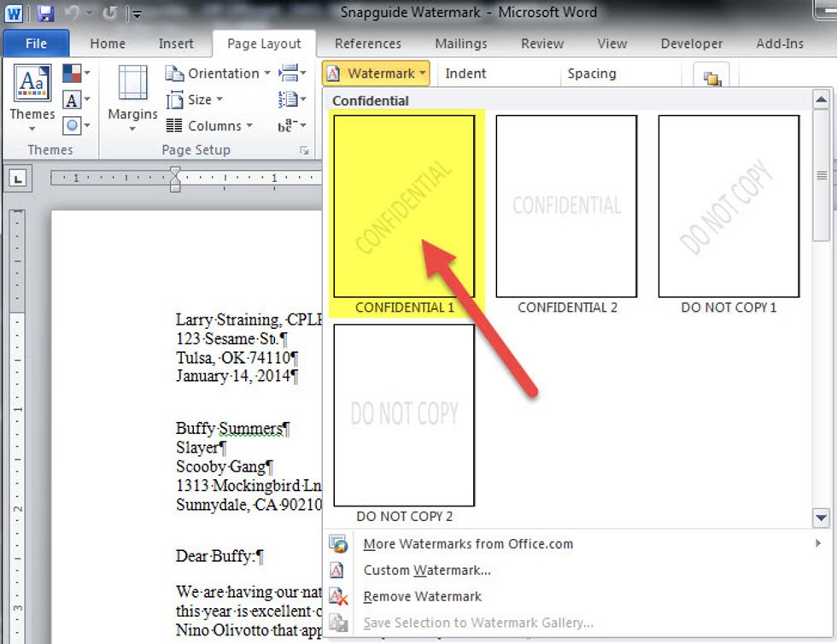Select Remove Watermark option
This screenshot has width=837, height=644.
422,597
